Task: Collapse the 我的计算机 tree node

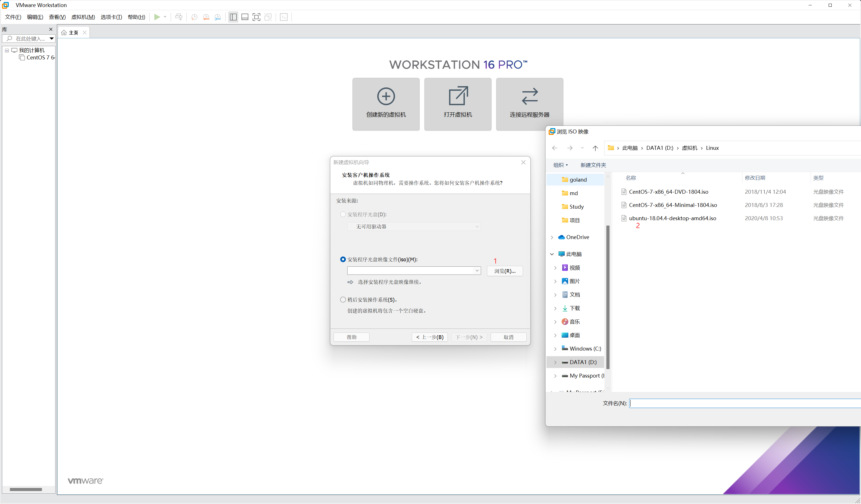Action: click(x=7, y=50)
